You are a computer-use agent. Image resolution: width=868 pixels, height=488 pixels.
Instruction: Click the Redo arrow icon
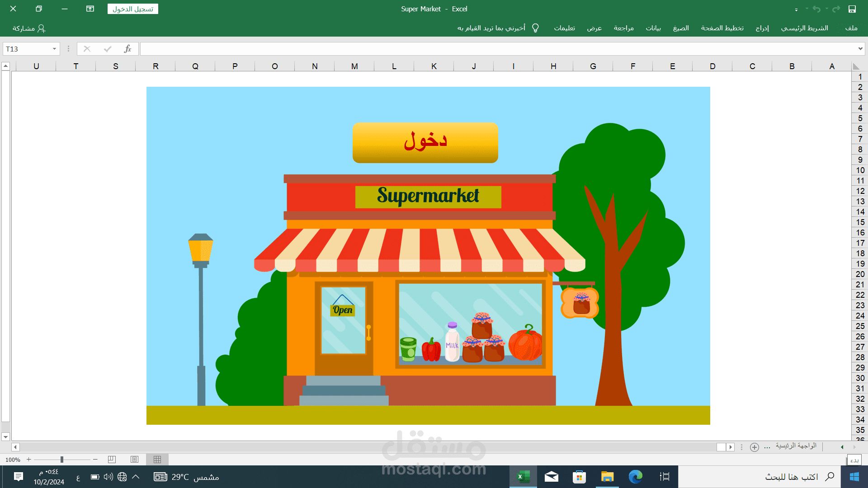(836, 9)
